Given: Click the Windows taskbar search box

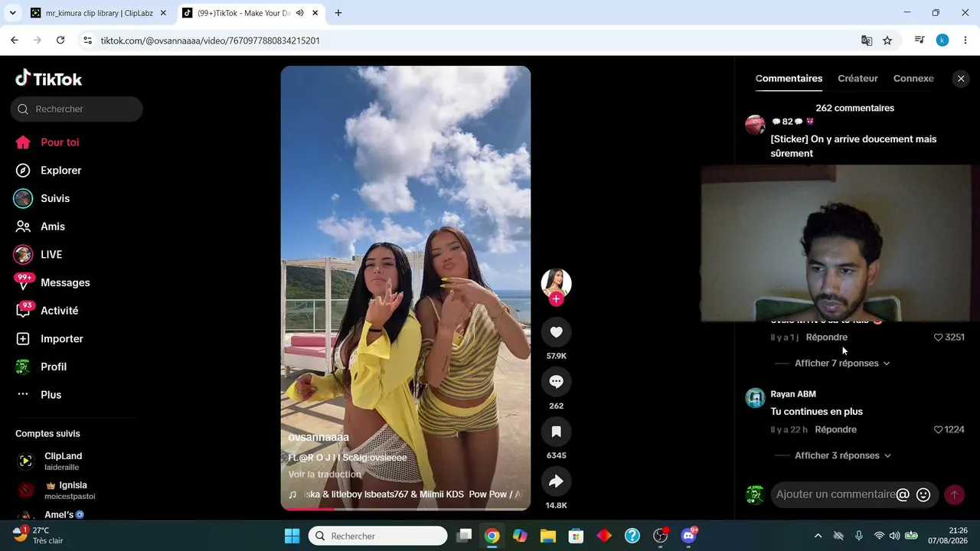Looking at the screenshot, I should 378,536.
